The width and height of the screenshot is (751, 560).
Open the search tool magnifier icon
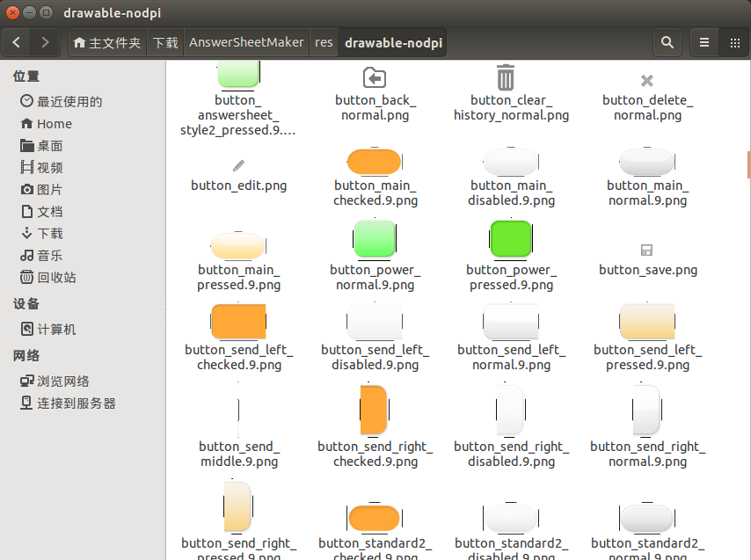[x=667, y=42]
